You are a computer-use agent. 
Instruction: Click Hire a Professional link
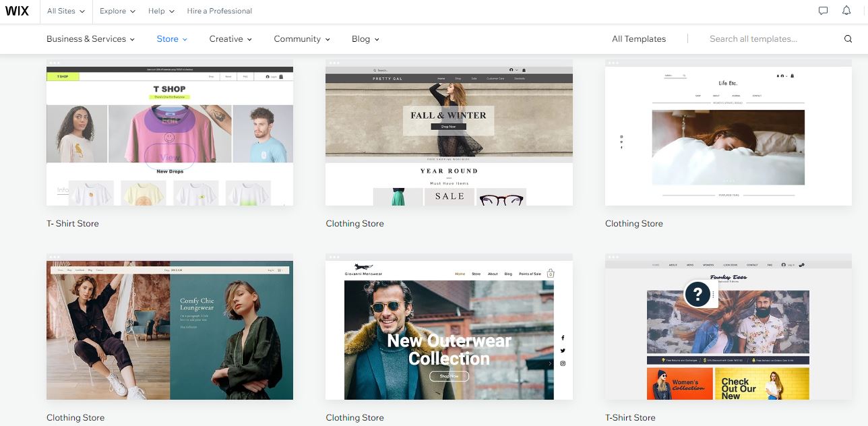(220, 11)
